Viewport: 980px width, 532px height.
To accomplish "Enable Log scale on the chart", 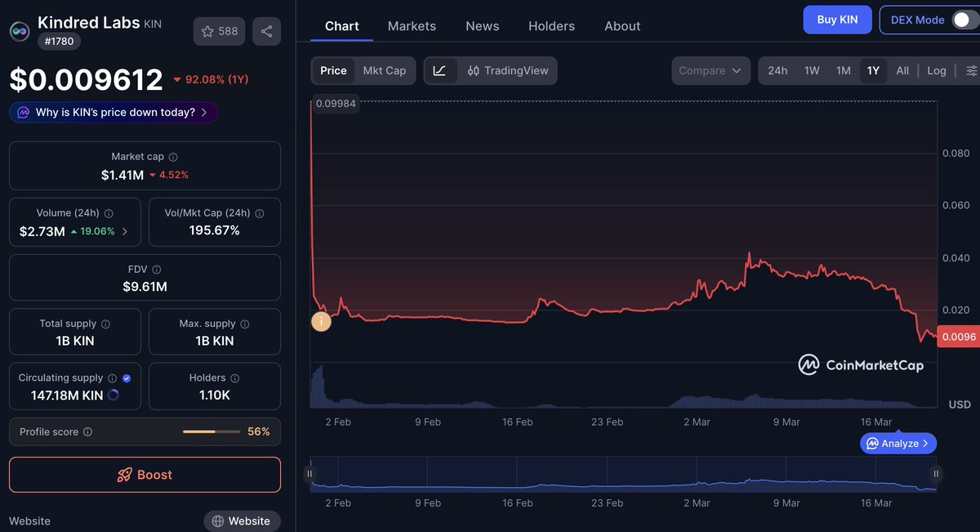I will click(x=936, y=70).
